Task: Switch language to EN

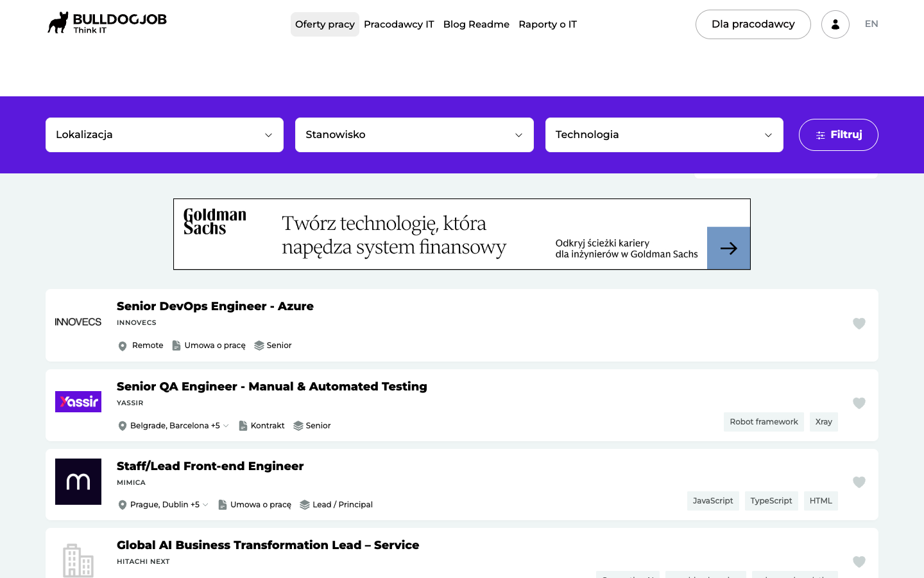Action: point(871,24)
